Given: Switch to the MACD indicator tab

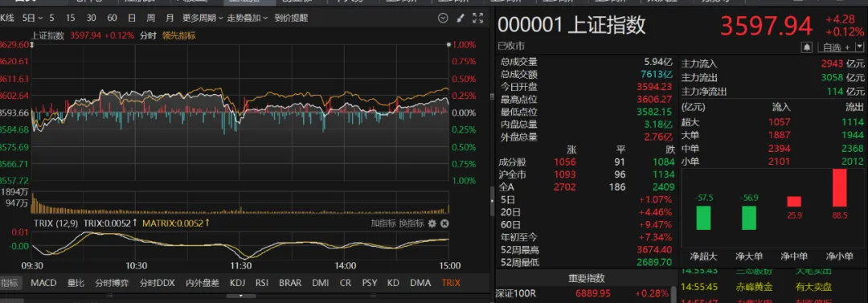Looking at the screenshot, I should [43, 282].
